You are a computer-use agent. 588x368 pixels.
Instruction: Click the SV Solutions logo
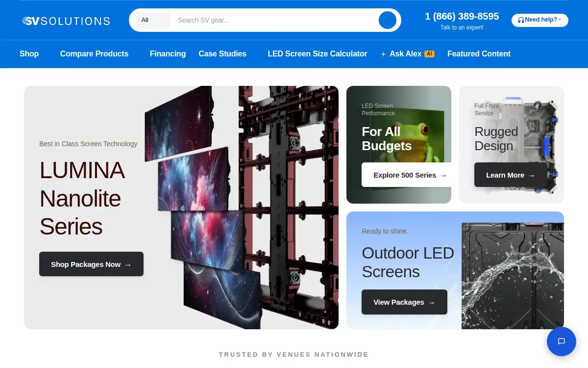point(66,21)
